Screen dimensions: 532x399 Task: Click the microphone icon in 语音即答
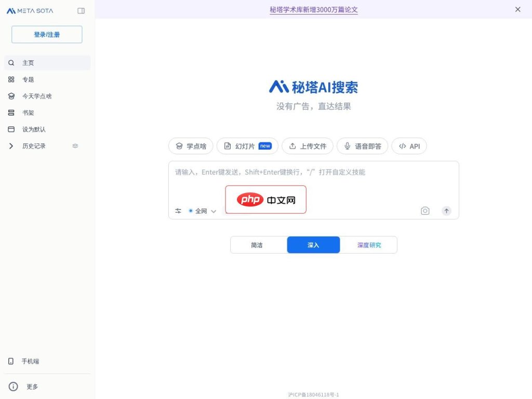[348, 146]
